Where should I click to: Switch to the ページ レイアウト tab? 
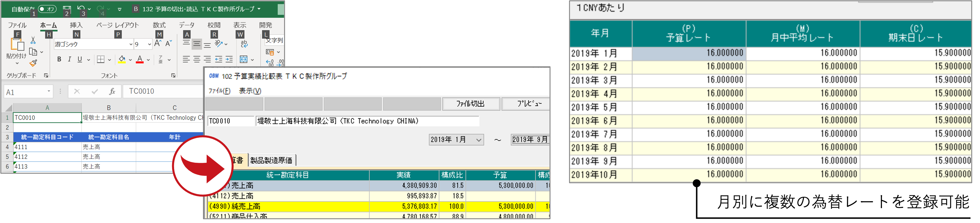coord(118,25)
